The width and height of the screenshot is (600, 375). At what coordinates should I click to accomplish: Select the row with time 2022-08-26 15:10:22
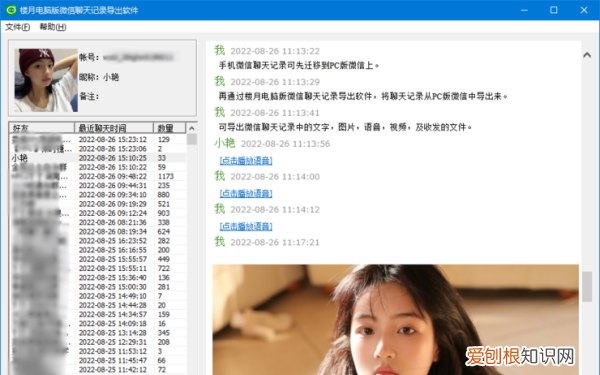(98, 167)
